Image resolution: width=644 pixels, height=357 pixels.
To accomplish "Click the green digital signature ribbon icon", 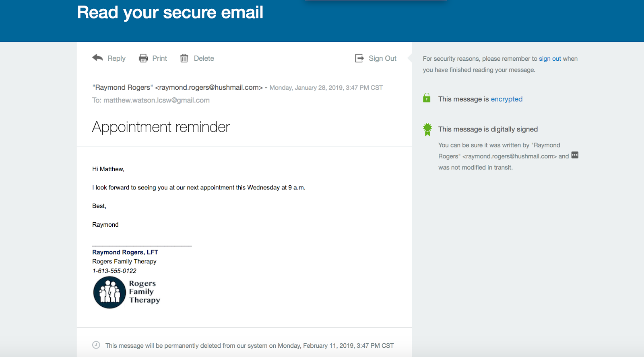I will pyautogui.click(x=427, y=129).
